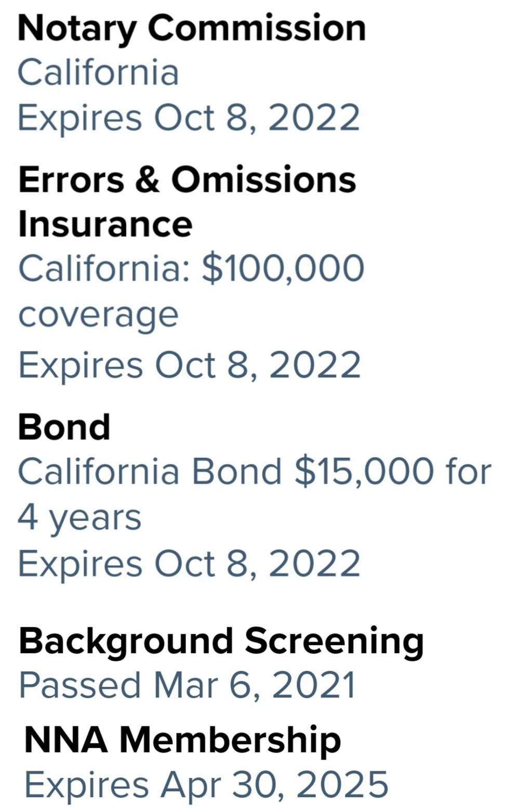This screenshot has width=532, height=808.
Task: Select the NNA Membership heading
Action: (x=182, y=740)
